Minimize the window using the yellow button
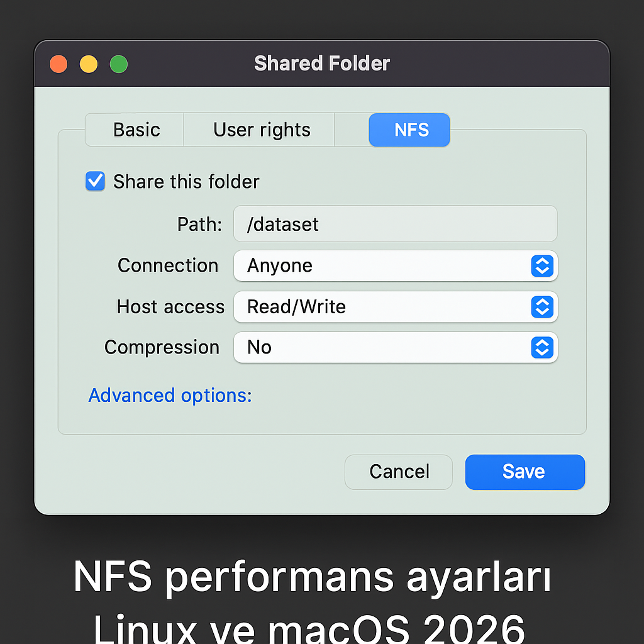This screenshot has height=644, width=644. pyautogui.click(x=89, y=64)
